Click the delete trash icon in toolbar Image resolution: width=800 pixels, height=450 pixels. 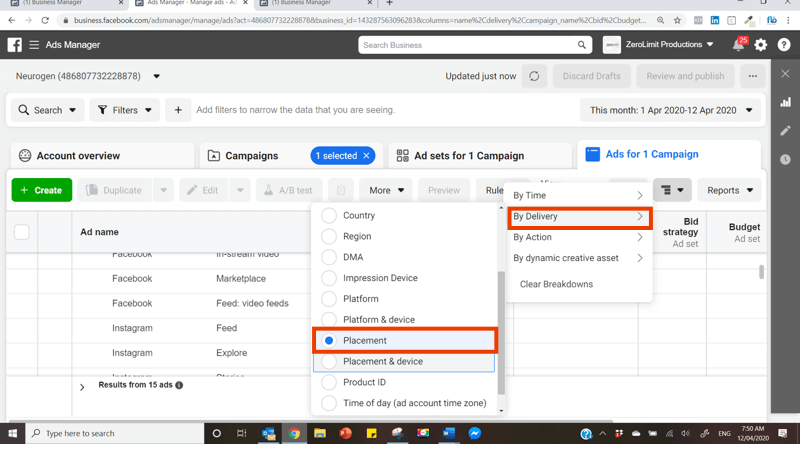(x=341, y=190)
